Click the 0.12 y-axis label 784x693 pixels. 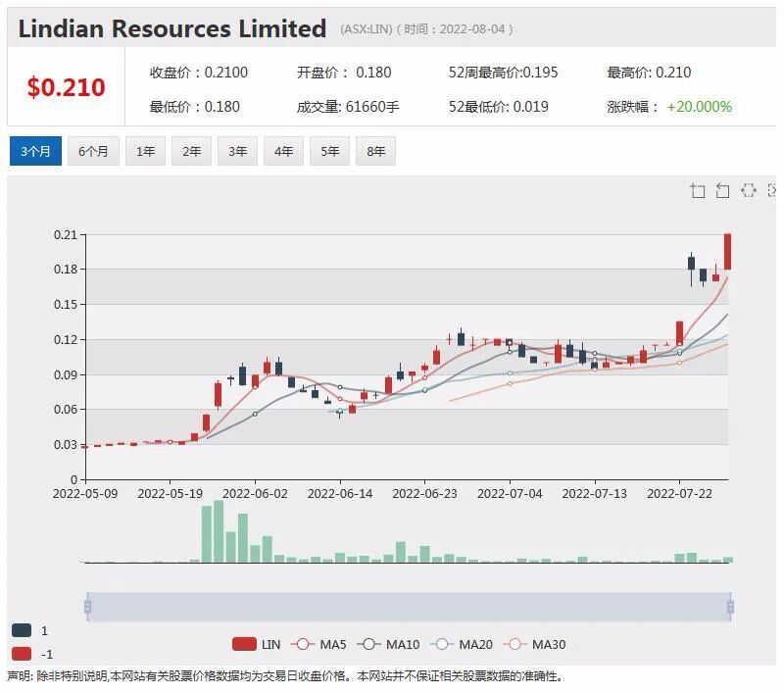click(x=66, y=339)
